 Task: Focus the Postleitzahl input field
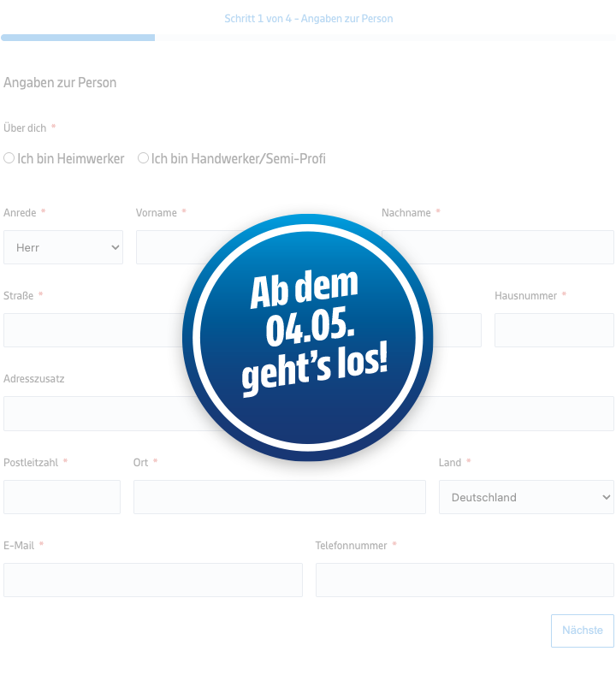point(62,497)
